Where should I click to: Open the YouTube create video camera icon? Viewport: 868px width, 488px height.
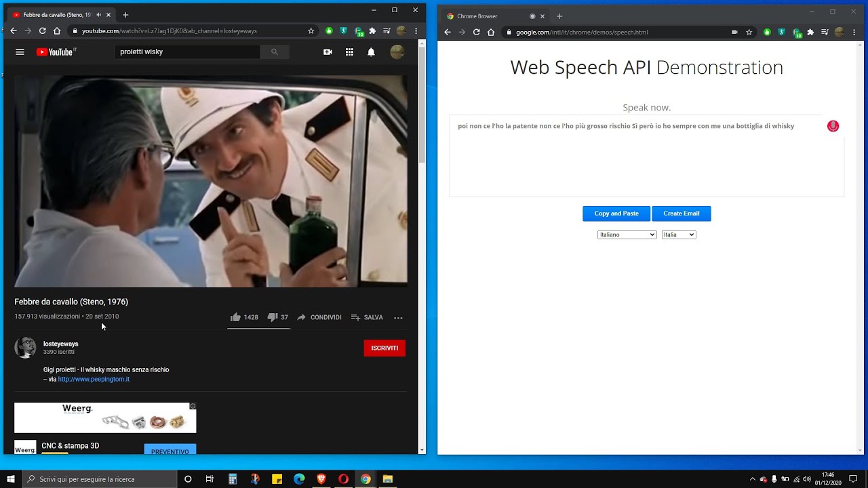point(328,52)
